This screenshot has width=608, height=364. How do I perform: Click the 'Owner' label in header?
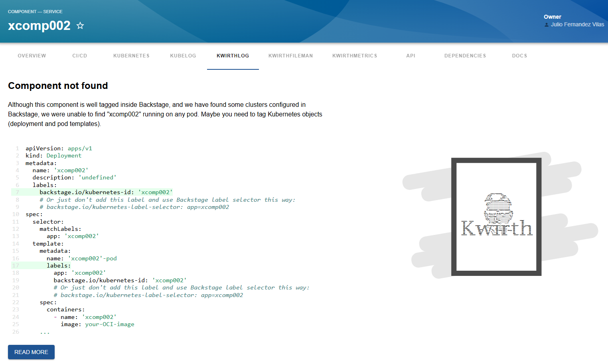(553, 17)
